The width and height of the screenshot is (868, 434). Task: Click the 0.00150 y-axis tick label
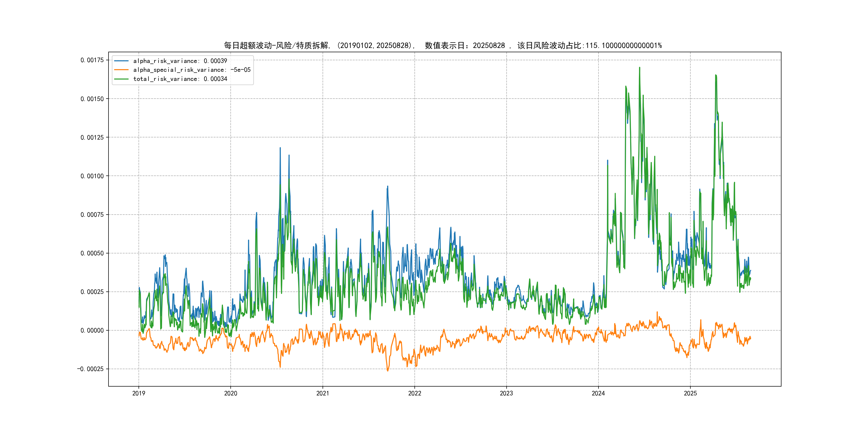pos(92,99)
